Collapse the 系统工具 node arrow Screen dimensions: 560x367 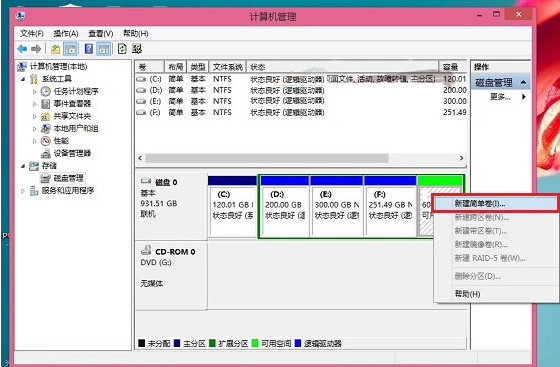pos(23,79)
